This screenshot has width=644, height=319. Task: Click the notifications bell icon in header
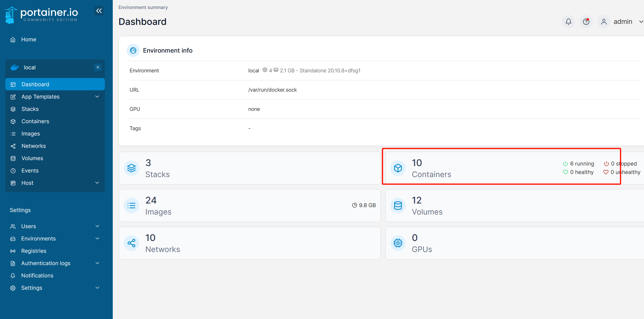[568, 22]
